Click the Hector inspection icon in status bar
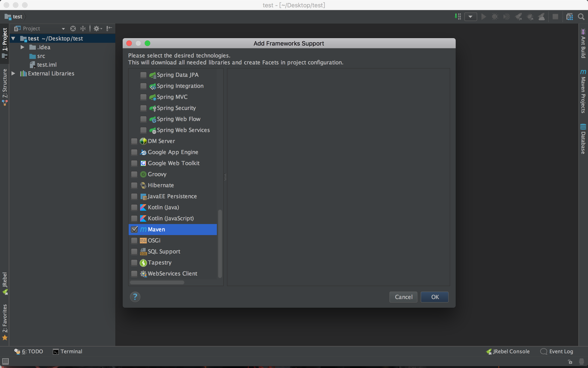This screenshot has width=588, height=368. tap(581, 361)
